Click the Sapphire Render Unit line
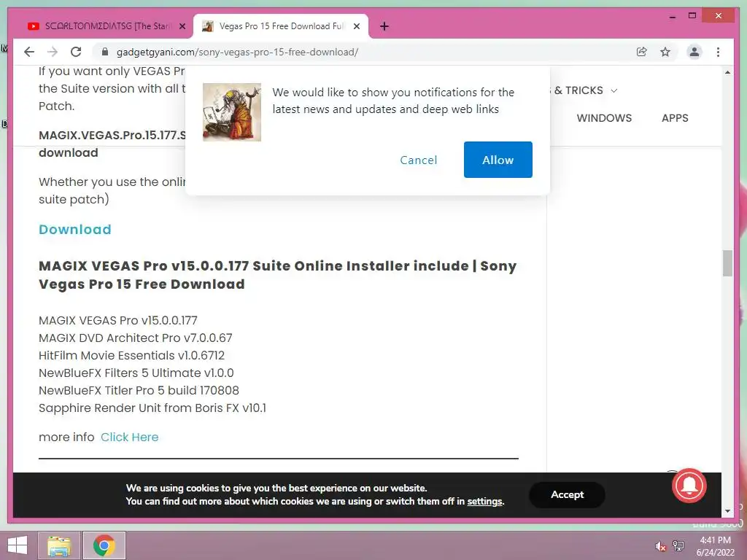This screenshot has width=747, height=560. pos(152,408)
